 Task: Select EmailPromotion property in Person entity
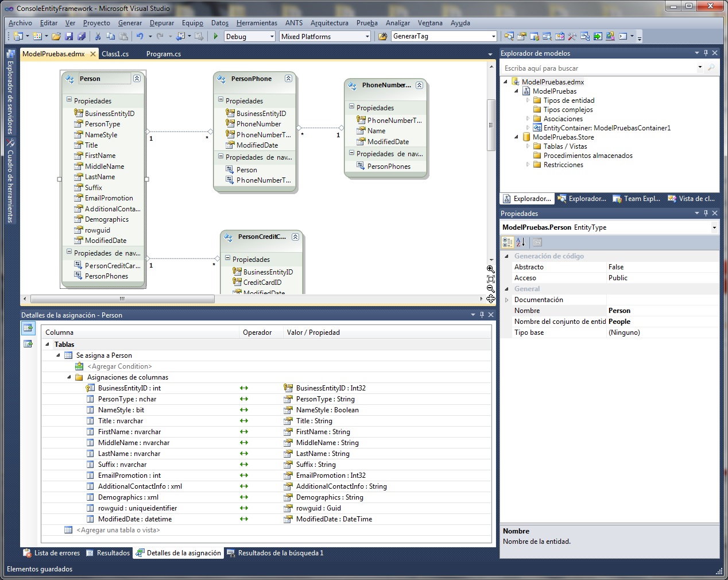coord(109,198)
